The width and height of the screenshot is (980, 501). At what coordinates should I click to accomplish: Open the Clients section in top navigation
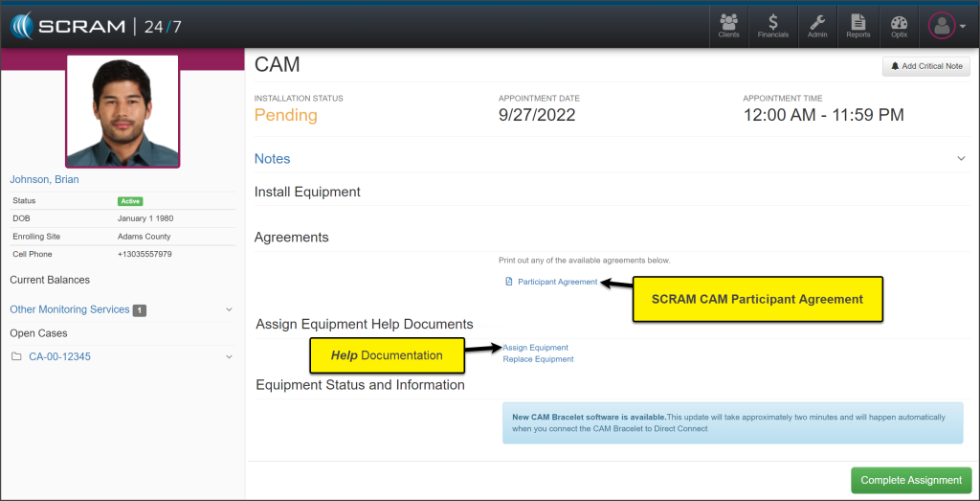pyautogui.click(x=728, y=25)
